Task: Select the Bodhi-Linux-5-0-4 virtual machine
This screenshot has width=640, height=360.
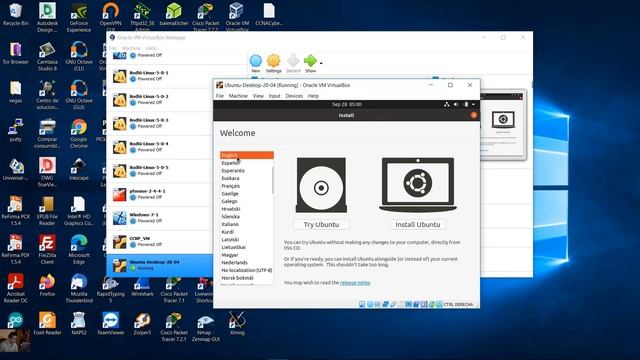Action: pyautogui.click(x=160, y=147)
